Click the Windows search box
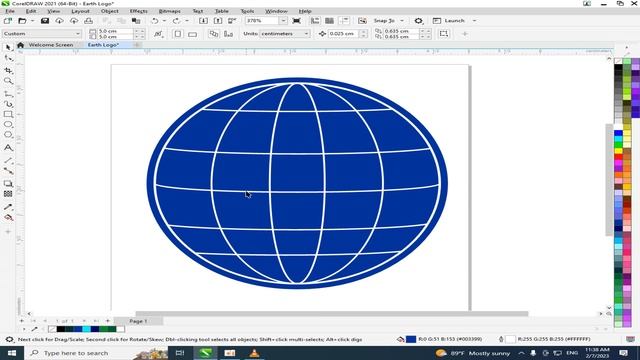The width and height of the screenshot is (640, 360). click(97, 353)
